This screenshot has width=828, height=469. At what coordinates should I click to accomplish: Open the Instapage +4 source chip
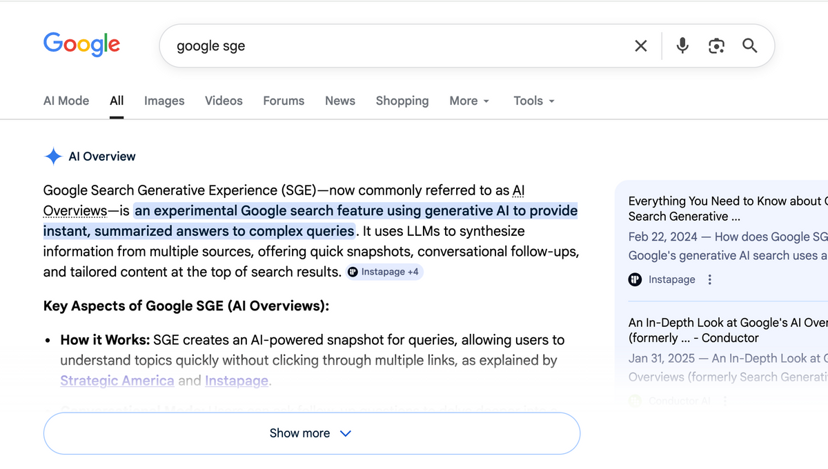(384, 272)
